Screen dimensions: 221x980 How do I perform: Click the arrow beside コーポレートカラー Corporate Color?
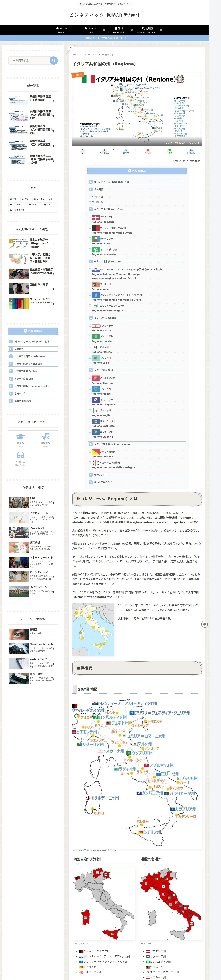coord(54,304)
